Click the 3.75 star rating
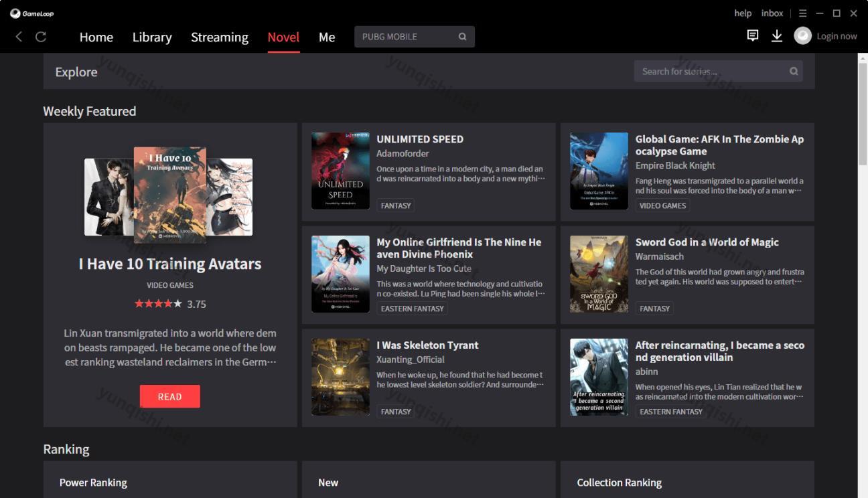This screenshot has width=868, height=498. (x=170, y=304)
